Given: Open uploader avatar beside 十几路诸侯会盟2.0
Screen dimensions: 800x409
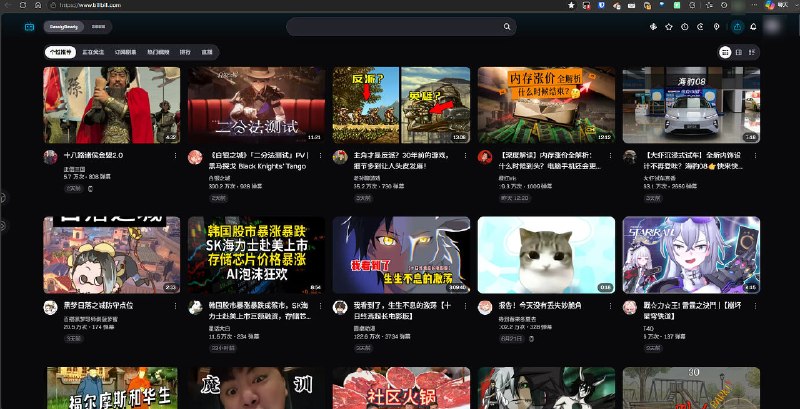Looking at the screenshot, I should 51,157.
